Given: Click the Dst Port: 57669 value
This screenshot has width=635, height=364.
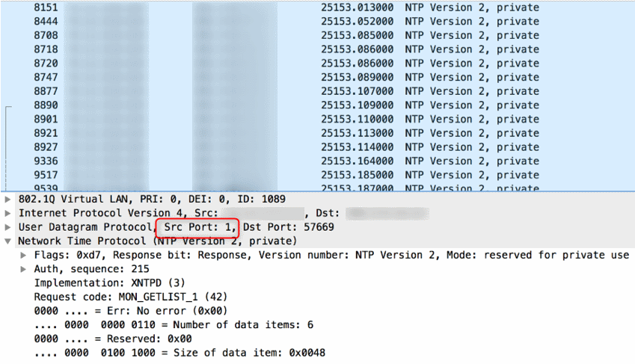Looking at the screenshot, I should coord(289,227).
